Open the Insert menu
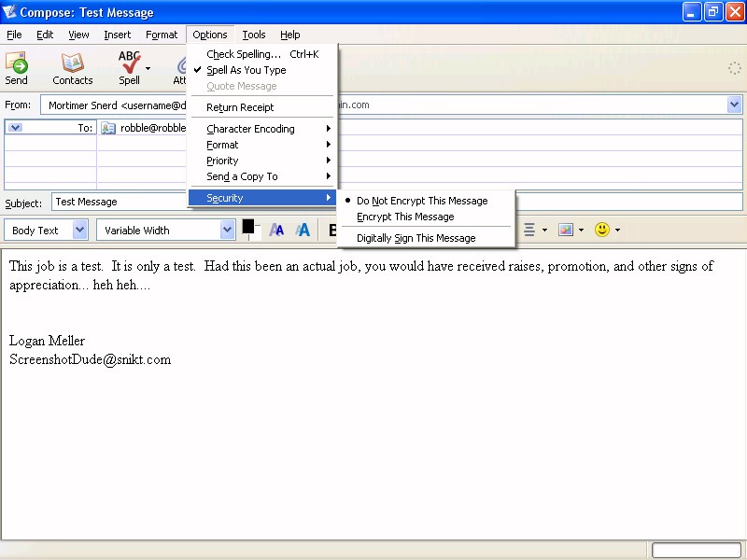 click(118, 35)
